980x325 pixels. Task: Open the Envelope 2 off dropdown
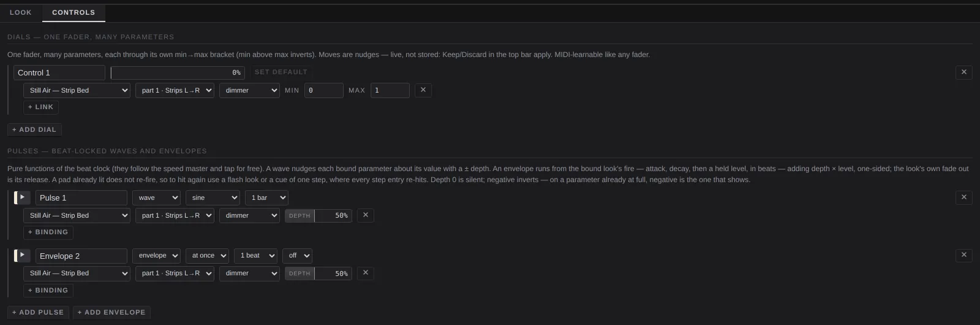(x=297, y=255)
